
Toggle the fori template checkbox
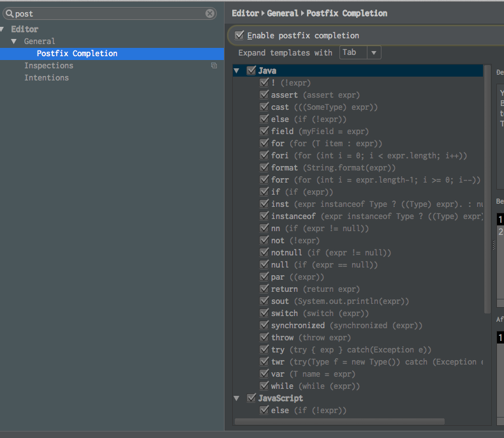[264, 155]
